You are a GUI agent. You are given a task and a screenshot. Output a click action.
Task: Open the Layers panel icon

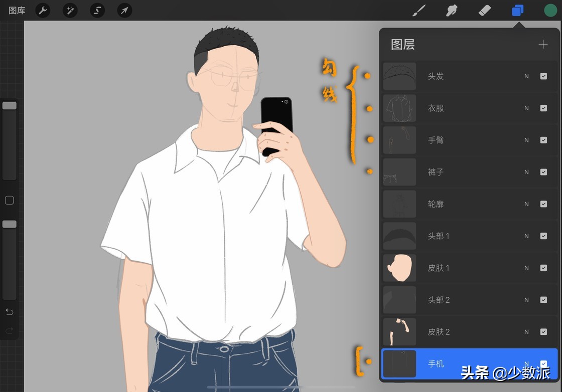517,10
